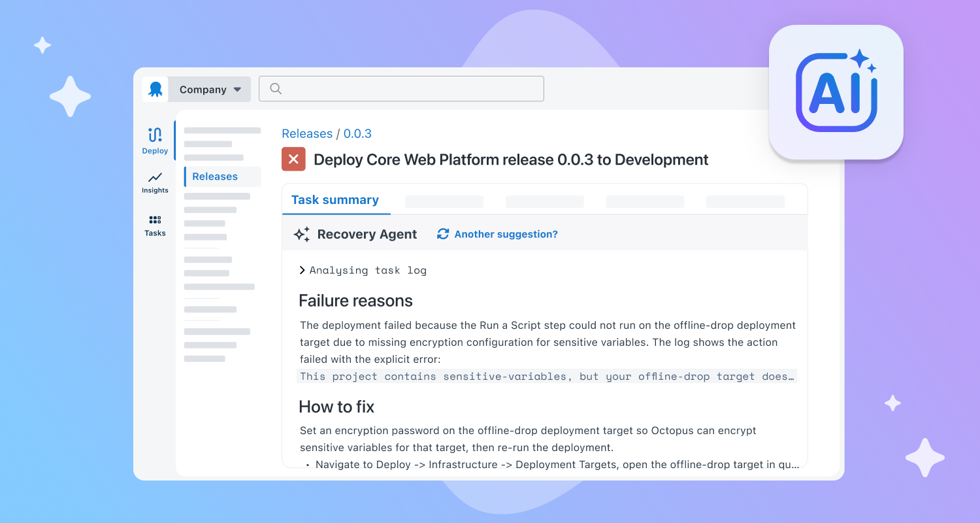The image size is (980, 523).
Task: Expand the Analysing task log section
Action: coord(363,270)
